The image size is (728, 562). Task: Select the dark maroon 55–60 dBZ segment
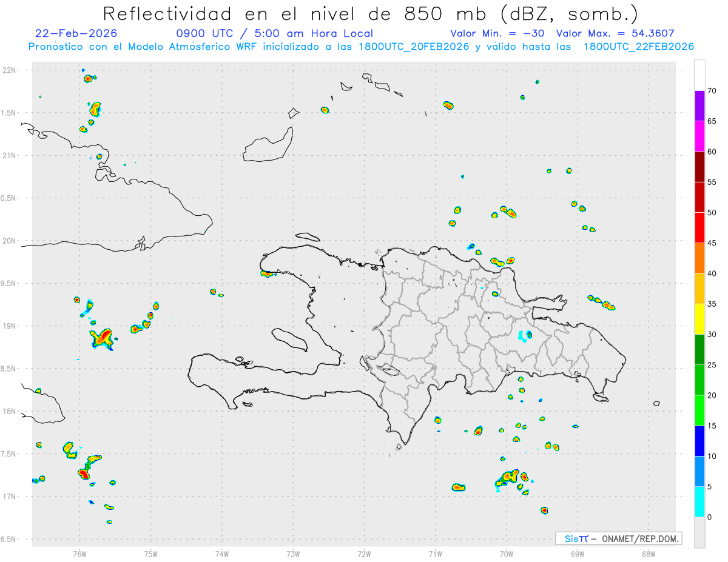tap(699, 167)
